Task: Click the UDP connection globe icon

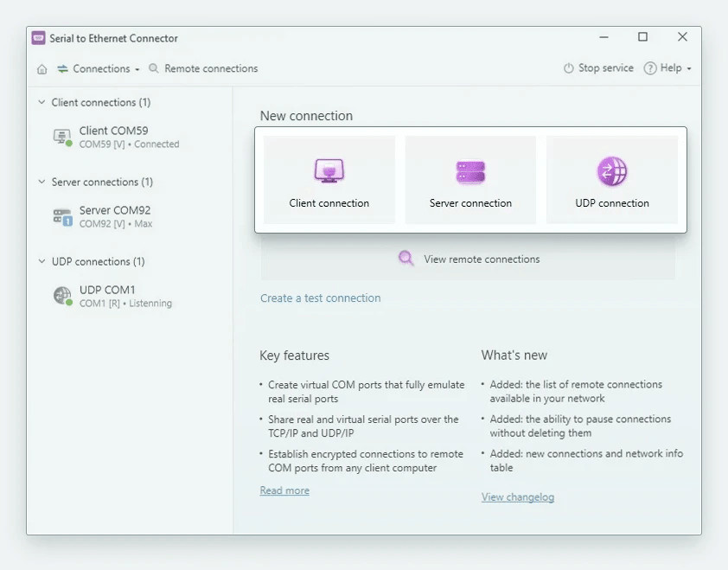Action: pyautogui.click(x=612, y=171)
